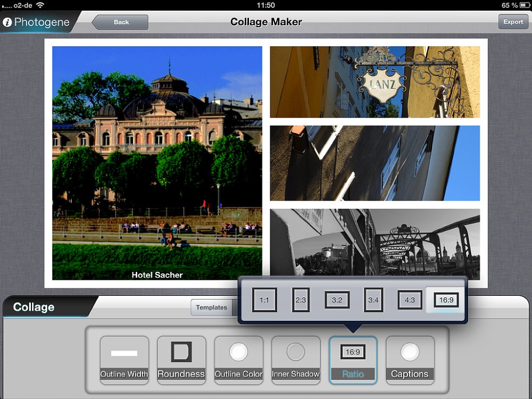Go back using the Back button
Screen dimensions: 532x399
tap(120, 22)
